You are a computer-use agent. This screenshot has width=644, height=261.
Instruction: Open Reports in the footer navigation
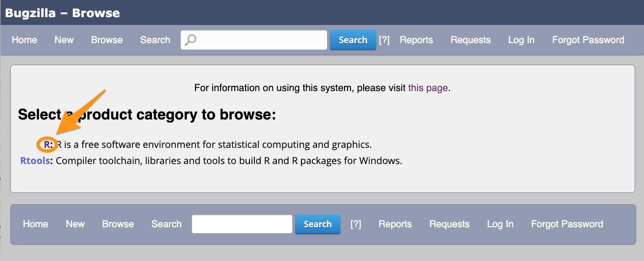(395, 224)
